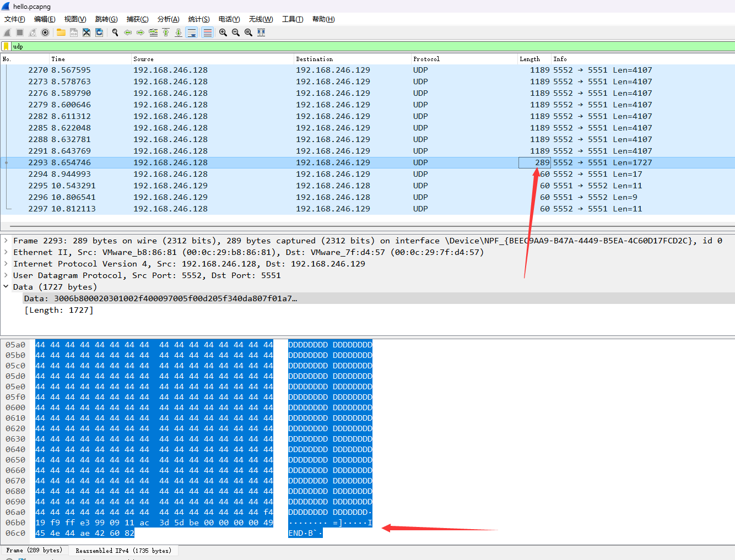Zoom out the main window text
735x560 pixels.
(x=236, y=32)
